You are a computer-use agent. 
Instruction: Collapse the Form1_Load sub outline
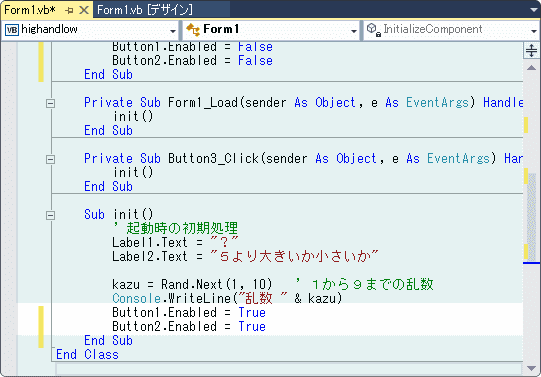pos(50,103)
